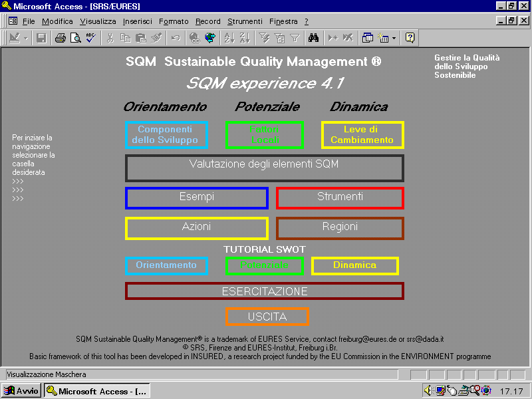Open the Strumenti menu
This screenshot has width=532, height=399.
tap(245, 21)
